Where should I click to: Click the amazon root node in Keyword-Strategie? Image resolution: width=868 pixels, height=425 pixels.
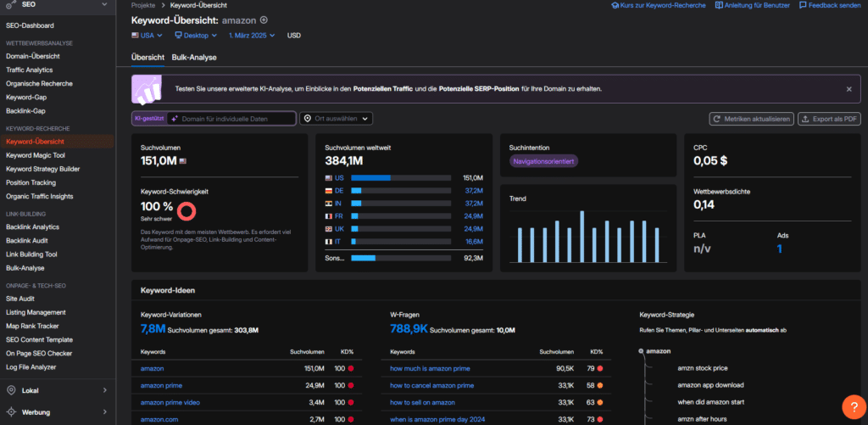coord(654,351)
